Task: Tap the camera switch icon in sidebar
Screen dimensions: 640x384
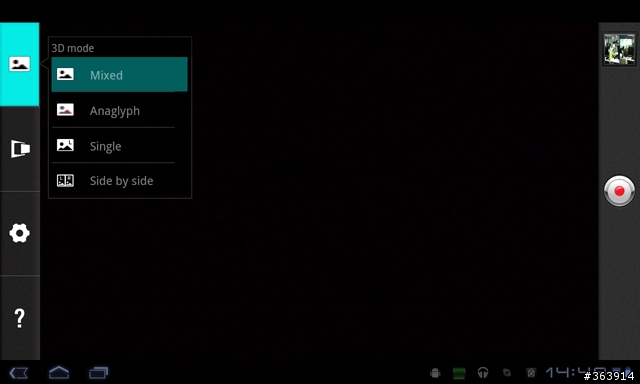Action: click(x=20, y=149)
